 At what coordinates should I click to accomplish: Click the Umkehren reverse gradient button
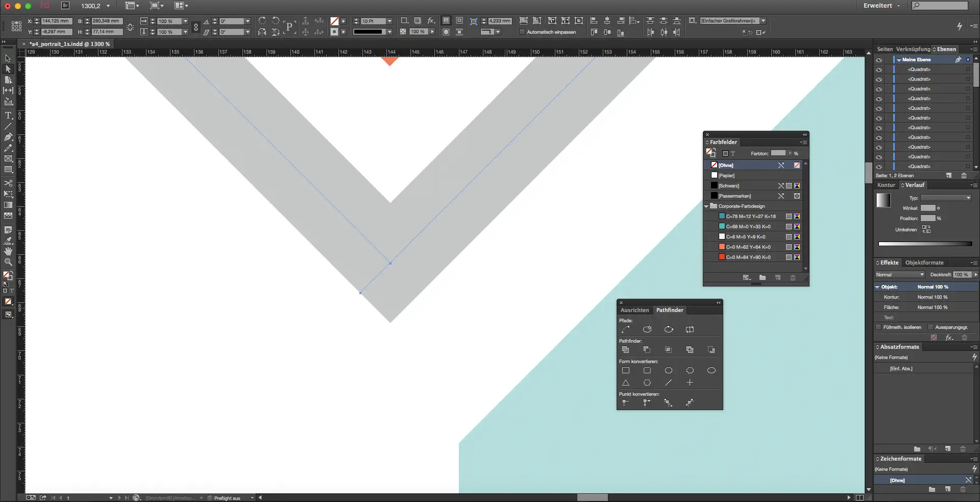coord(926,230)
